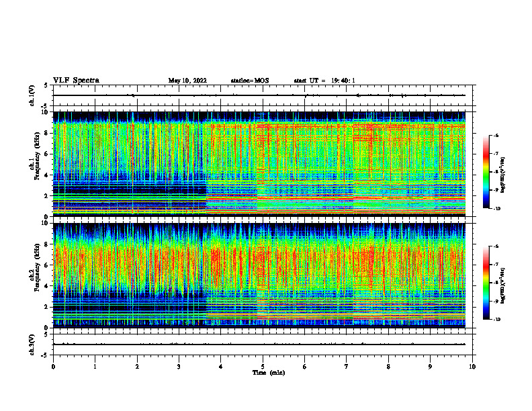Click time axis tick label "5"
Viewport: 532px width, 411px height.
(x=263, y=367)
